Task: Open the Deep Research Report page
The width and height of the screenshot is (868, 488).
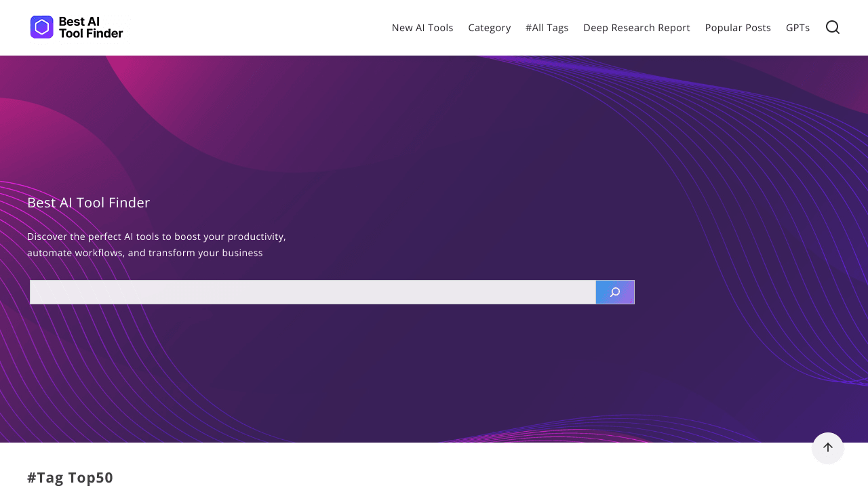Action: click(x=636, y=28)
